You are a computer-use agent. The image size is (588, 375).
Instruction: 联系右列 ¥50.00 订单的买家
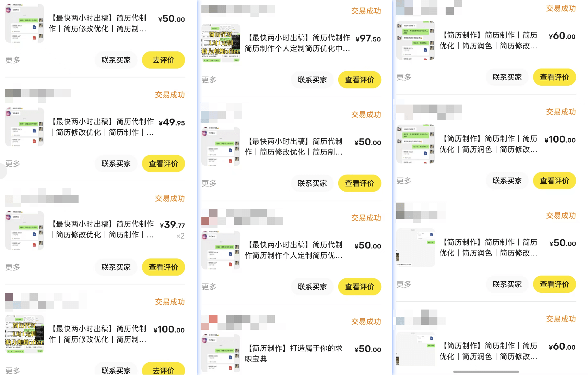click(x=507, y=284)
